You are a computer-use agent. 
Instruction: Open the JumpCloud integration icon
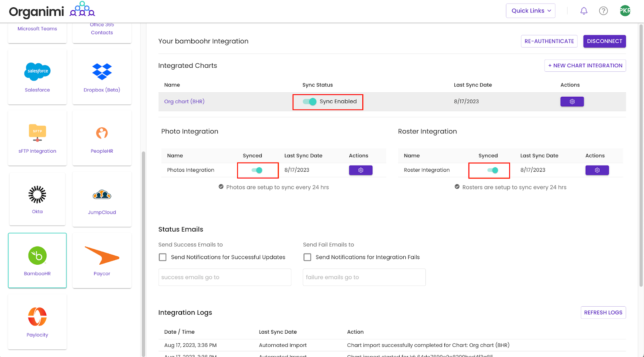coord(102,195)
